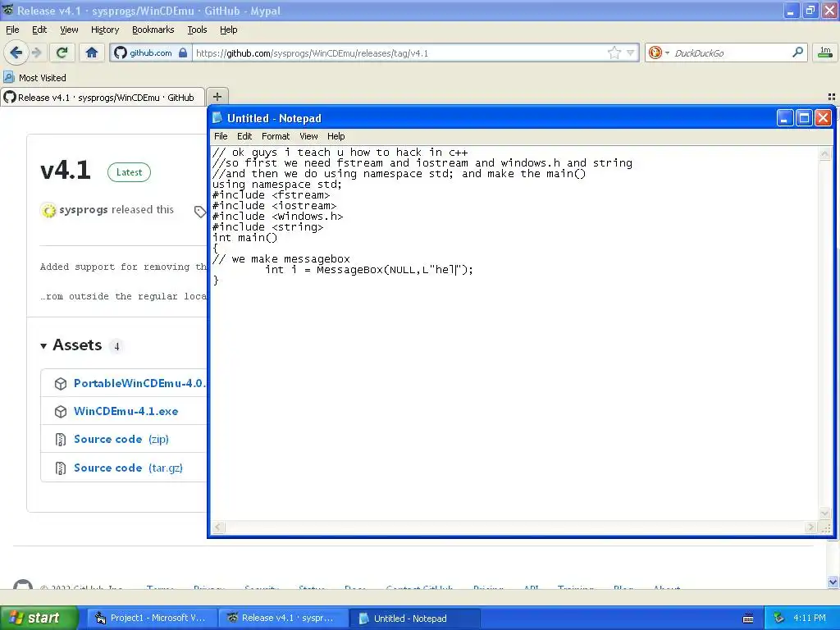Image resolution: width=840 pixels, height=630 pixels.
Task: Click the file icon beside Source code (tar.gz)
Action: [61, 468]
